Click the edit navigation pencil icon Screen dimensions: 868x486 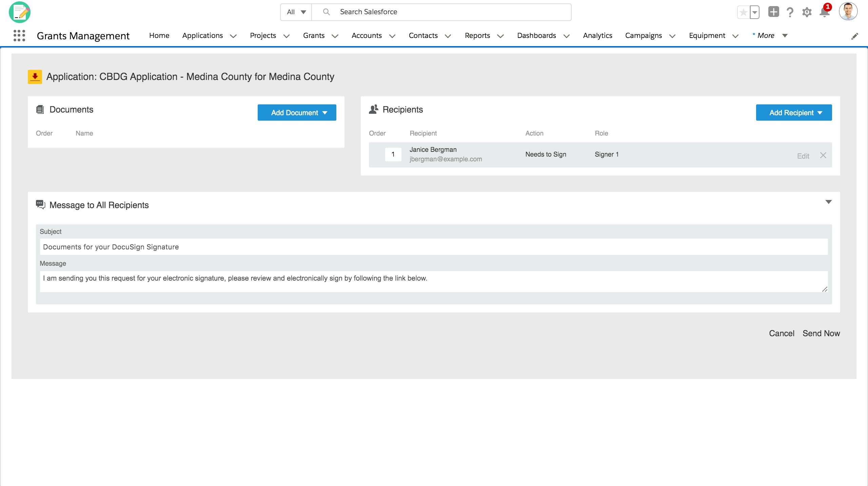(855, 36)
